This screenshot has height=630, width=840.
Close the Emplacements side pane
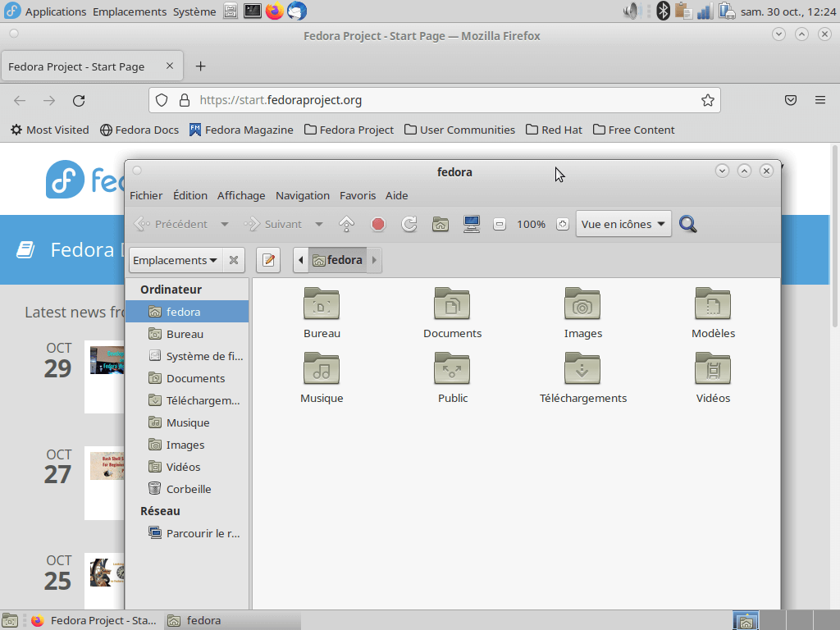pyautogui.click(x=234, y=260)
